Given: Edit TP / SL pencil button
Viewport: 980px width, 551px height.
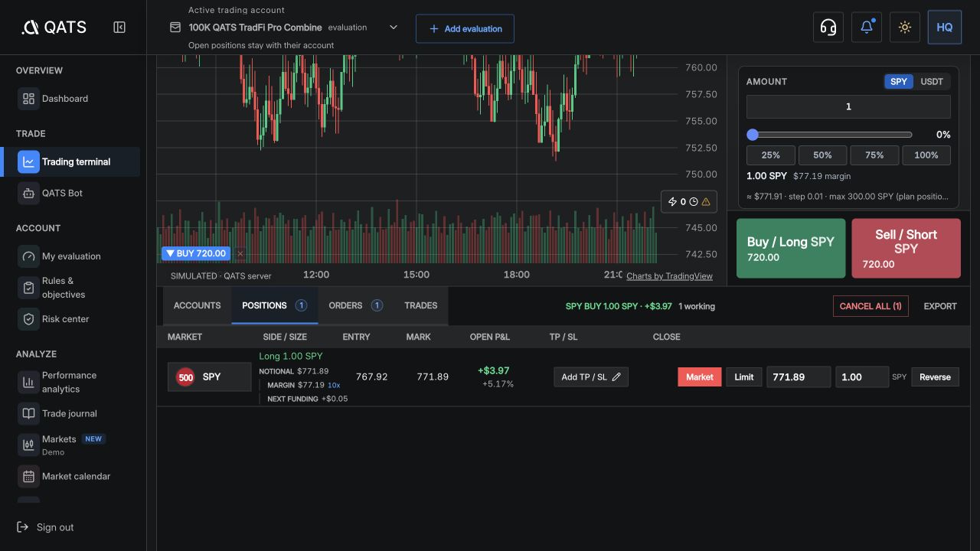Looking at the screenshot, I should [591, 377].
